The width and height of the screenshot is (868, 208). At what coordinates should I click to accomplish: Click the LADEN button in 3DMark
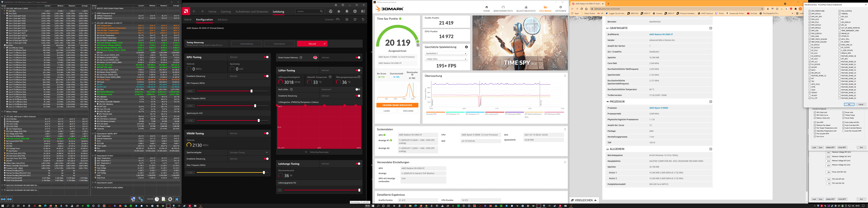[387, 111]
